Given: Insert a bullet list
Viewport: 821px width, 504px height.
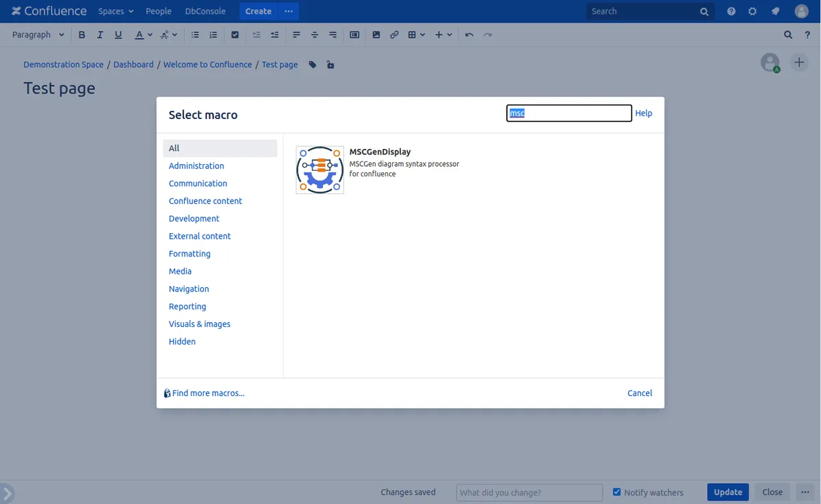Looking at the screenshot, I should click(195, 35).
